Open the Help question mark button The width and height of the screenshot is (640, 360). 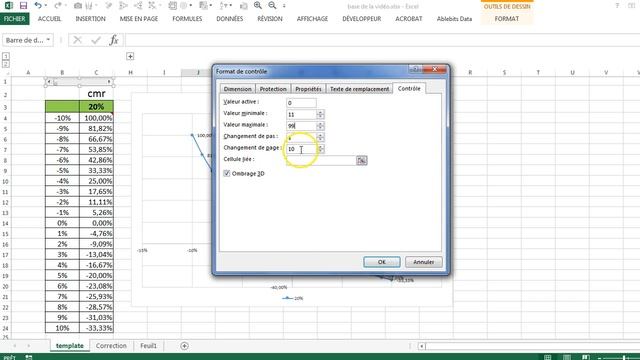point(617,6)
